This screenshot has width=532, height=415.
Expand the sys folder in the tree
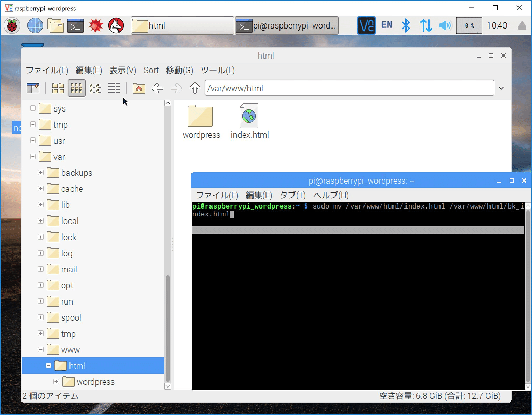pos(33,108)
